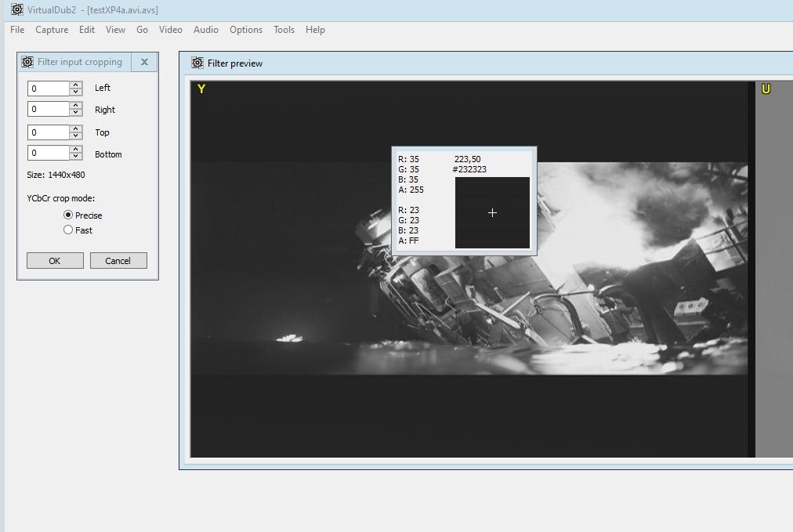Select the Precise crop mode
This screenshot has height=532, width=793.
point(68,215)
